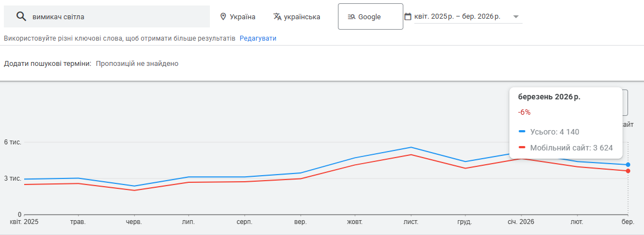
Task: Open the квіт. 2025 – бер. 2026 date range
Action: [x=457, y=16]
